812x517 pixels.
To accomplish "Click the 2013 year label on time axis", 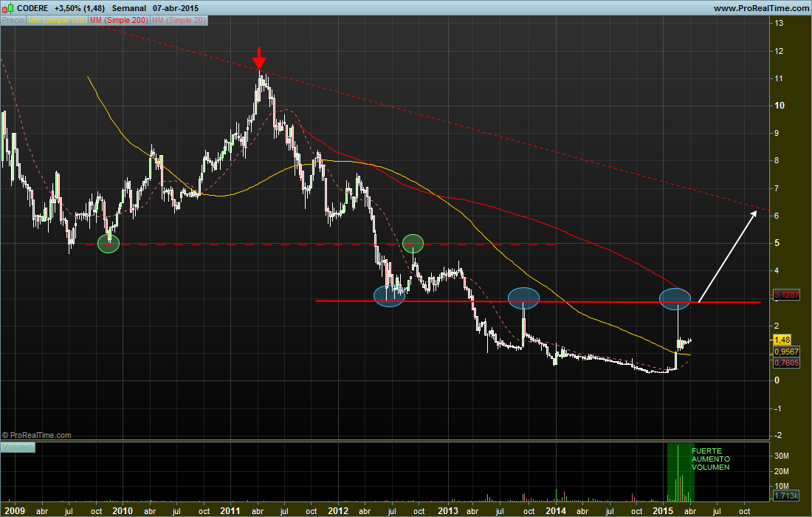I will point(447,511).
